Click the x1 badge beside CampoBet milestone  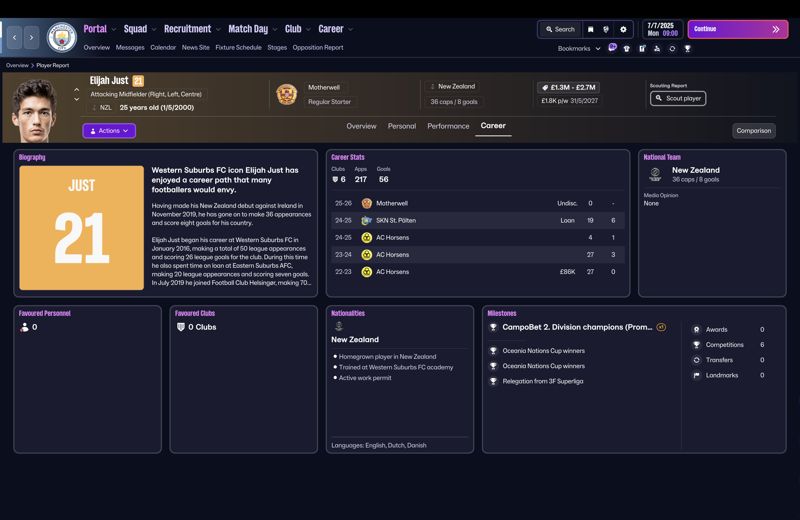[x=661, y=327]
